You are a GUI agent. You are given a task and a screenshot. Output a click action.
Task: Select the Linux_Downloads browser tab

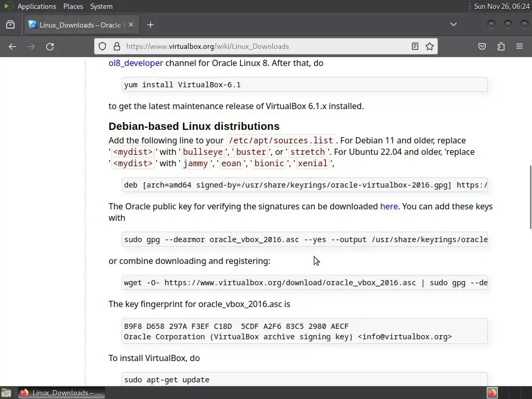[x=82, y=25]
